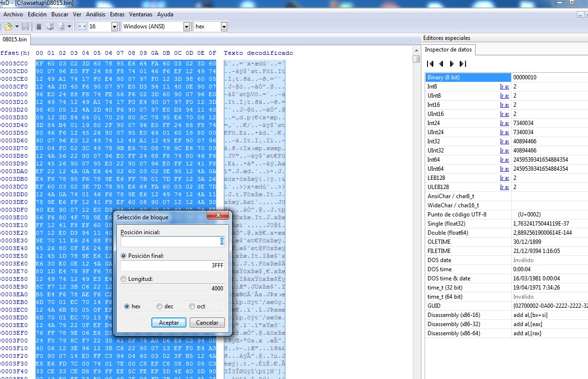Open the hex offset base dropdown

coord(224,27)
